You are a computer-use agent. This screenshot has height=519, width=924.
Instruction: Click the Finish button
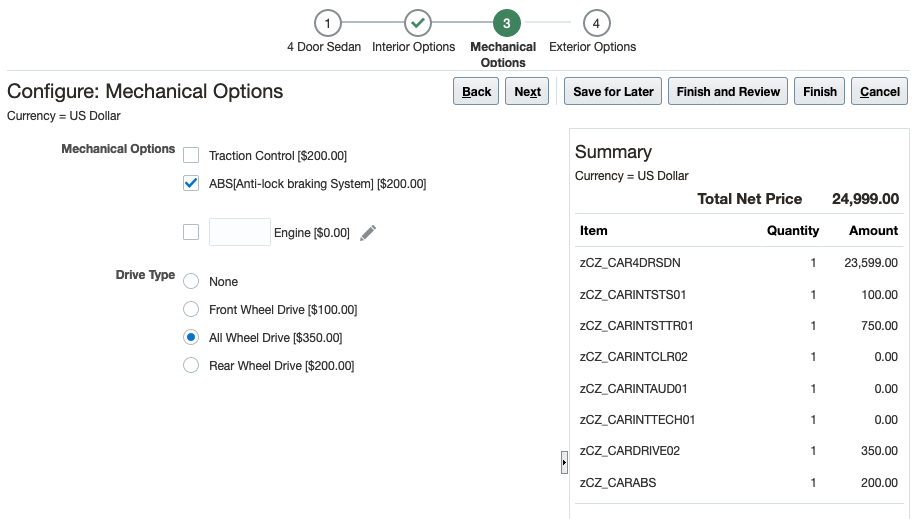pyautogui.click(x=820, y=92)
